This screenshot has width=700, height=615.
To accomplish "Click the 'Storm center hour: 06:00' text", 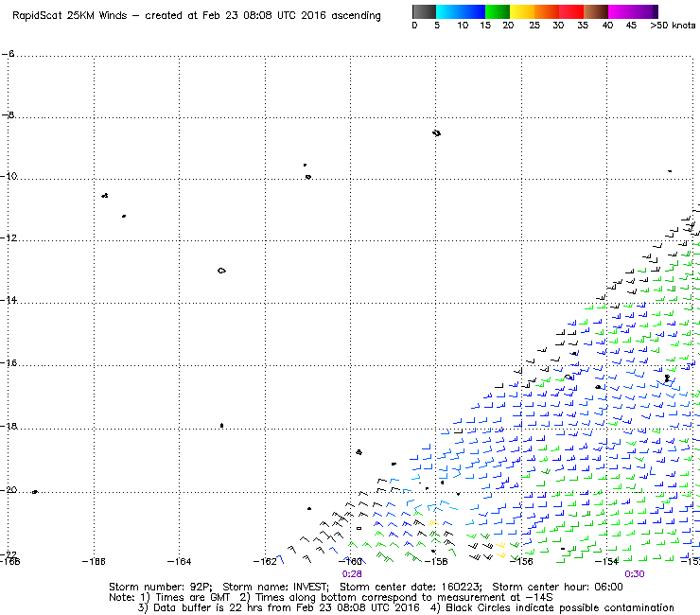I will (x=557, y=587).
